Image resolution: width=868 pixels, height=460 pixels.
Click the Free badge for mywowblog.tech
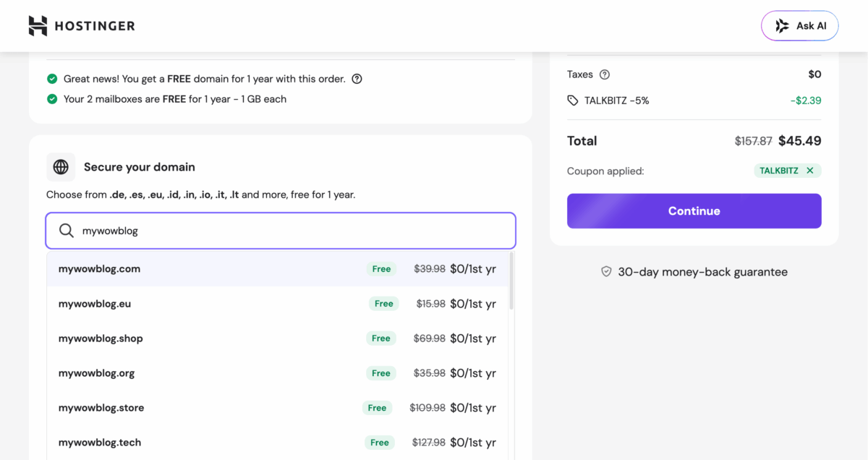[380, 443]
